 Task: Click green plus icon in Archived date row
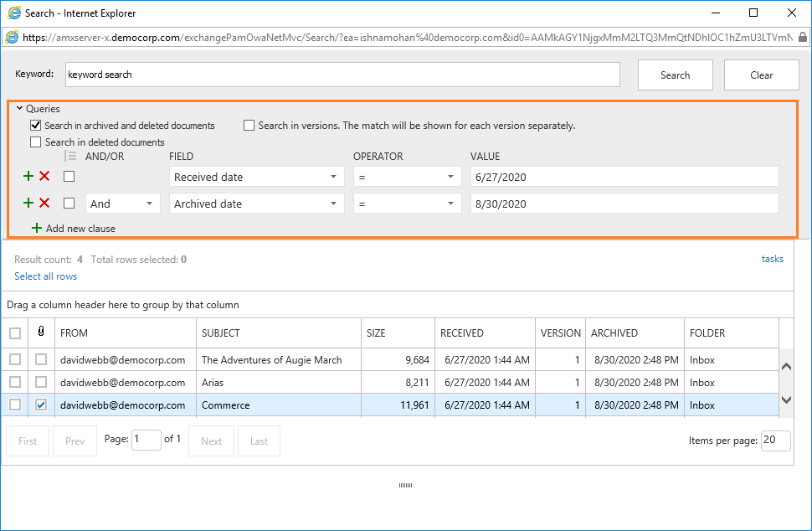[28, 204]
